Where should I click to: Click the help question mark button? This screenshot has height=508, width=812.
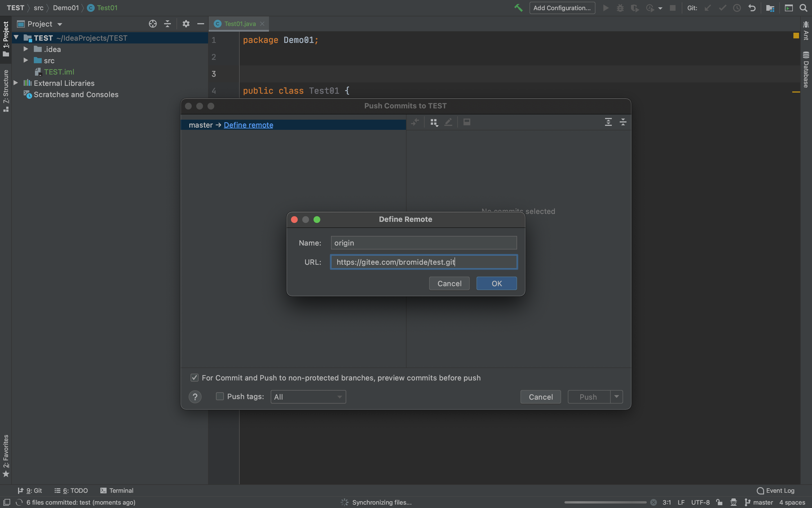coord(195,397)
